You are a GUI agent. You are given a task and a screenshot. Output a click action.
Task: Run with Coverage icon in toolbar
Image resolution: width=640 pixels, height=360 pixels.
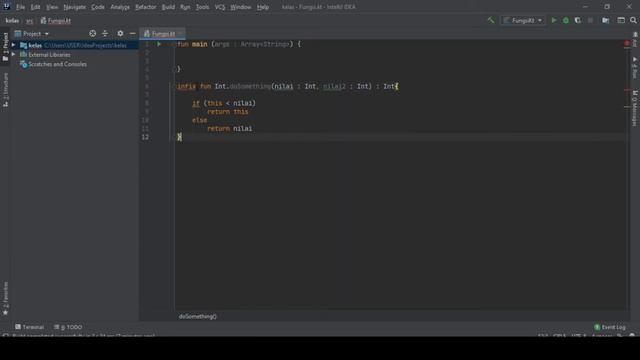click(578, 20)
